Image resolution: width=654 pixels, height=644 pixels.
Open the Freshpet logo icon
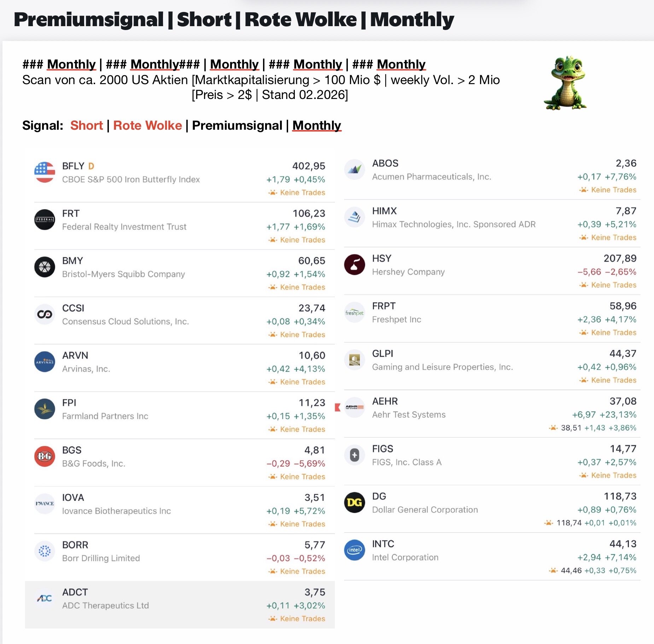pos(354,312)
